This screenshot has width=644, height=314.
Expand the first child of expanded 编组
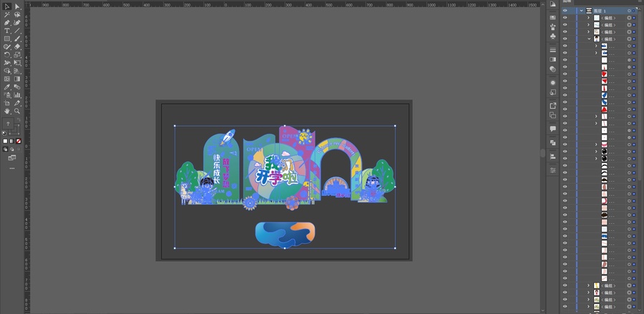point(596,46)
